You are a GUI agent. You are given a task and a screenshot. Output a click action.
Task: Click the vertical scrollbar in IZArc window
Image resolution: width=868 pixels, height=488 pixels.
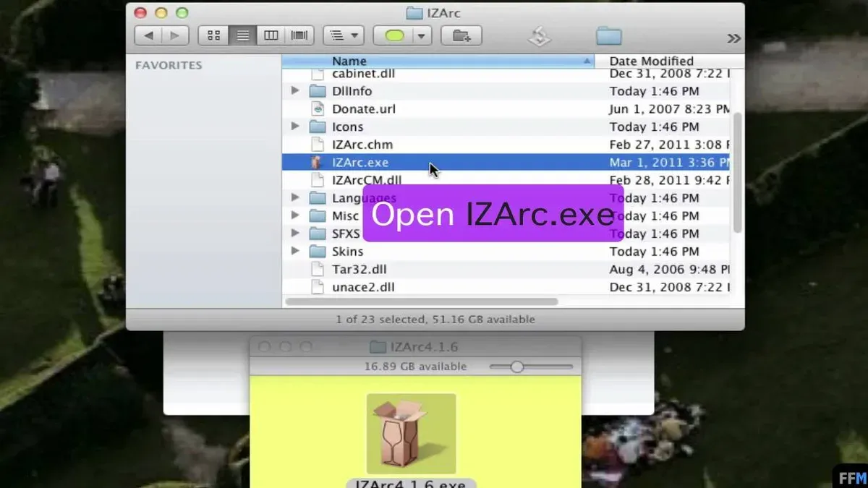pyautogui.click(x=738, y=172)
